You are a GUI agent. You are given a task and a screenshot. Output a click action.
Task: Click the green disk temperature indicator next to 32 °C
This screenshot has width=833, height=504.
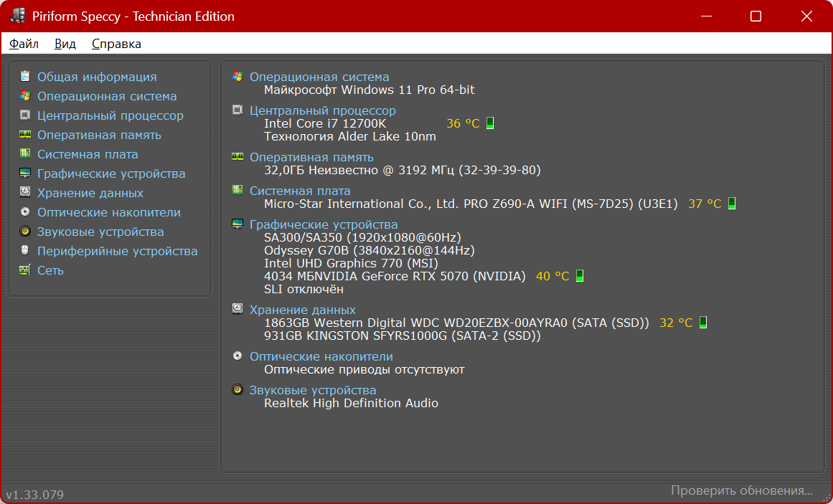click(x=703, y=323)
